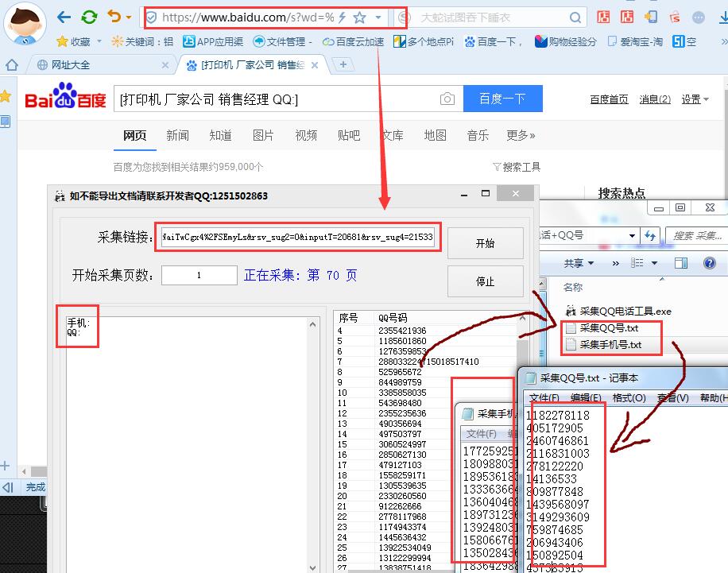Screen dimensions: 728x573
Task: Open 搜索工具 search tools
Action: coord(517,167)
